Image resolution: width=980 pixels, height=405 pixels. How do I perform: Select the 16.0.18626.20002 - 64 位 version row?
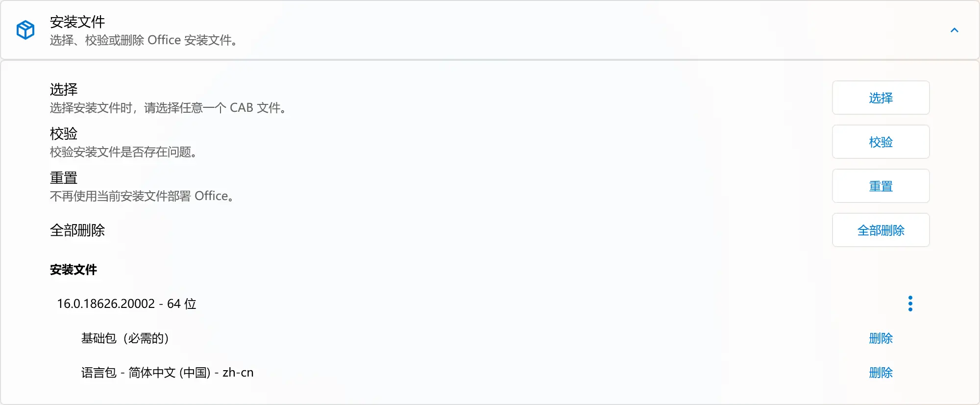pyautogui.click(x=126, y=304)
